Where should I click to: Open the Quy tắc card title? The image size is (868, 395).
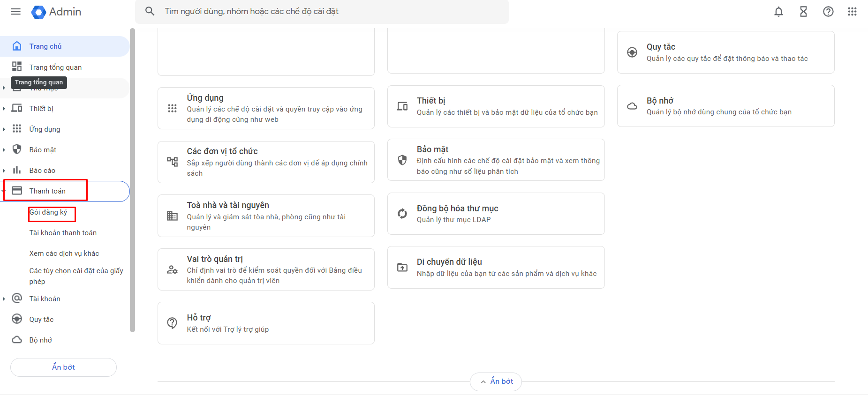point(661,47)
